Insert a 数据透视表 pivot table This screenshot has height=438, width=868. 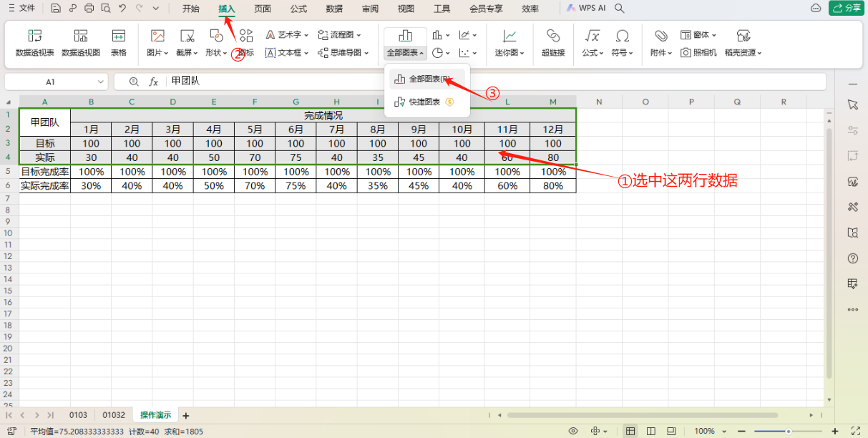(35, 43)
